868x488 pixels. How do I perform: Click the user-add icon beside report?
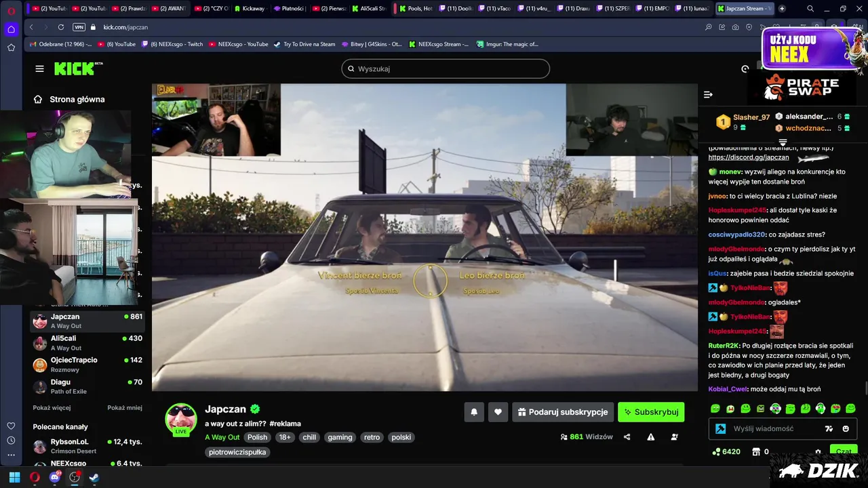(x=674, y=437)
